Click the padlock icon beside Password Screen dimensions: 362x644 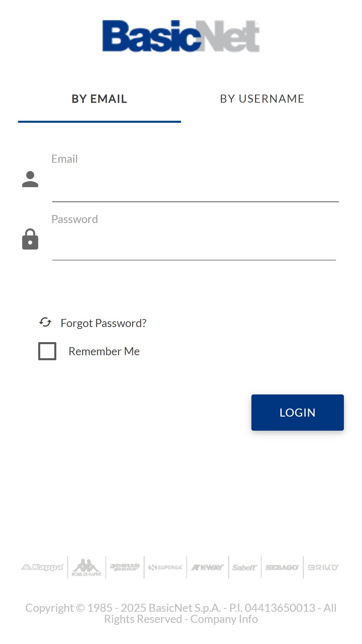pyautogui.click(x=30, y=239)
